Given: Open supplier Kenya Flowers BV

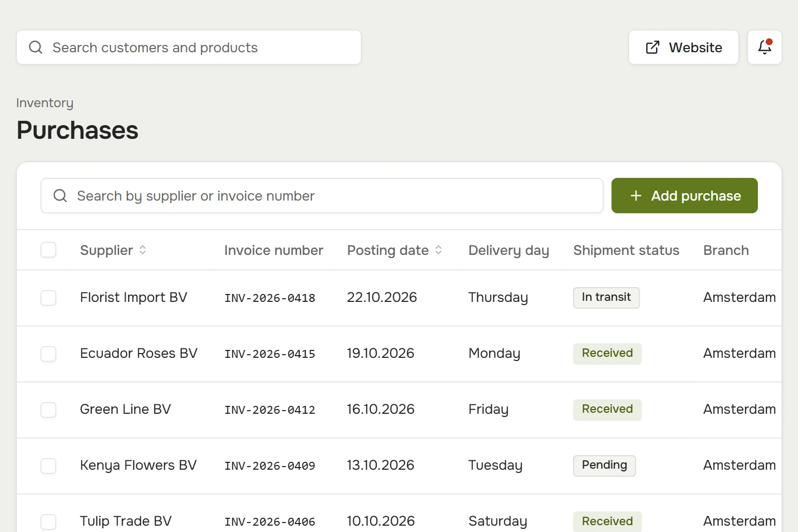Looking at the screenshot, I should [x=138, y=465].
